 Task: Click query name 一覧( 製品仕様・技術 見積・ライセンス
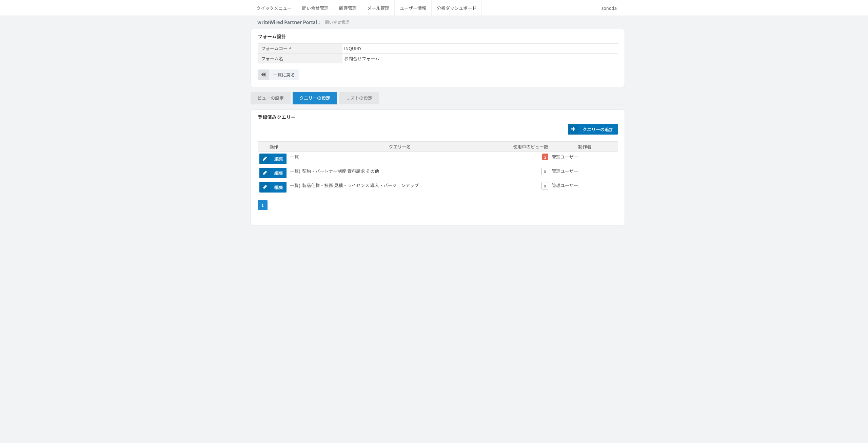(354, 185)
